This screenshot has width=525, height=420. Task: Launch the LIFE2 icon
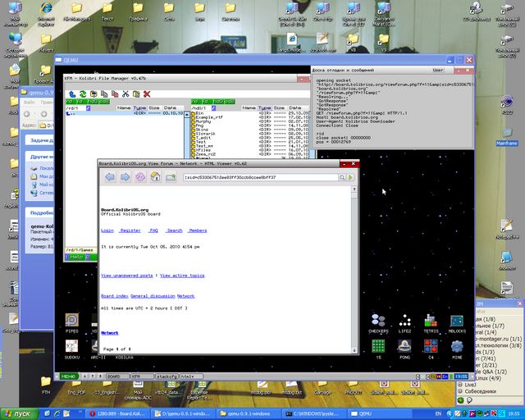coord(404,323)
